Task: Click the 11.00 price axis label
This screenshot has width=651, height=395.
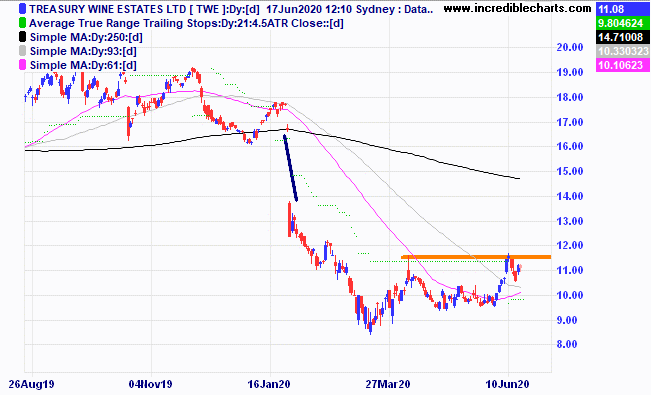Action: tap(570, 270)
